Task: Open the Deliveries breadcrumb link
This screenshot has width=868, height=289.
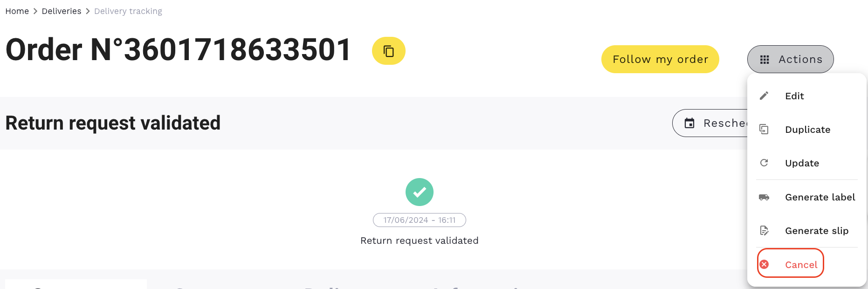Action: pyautogui.click(x=62, y=11)
